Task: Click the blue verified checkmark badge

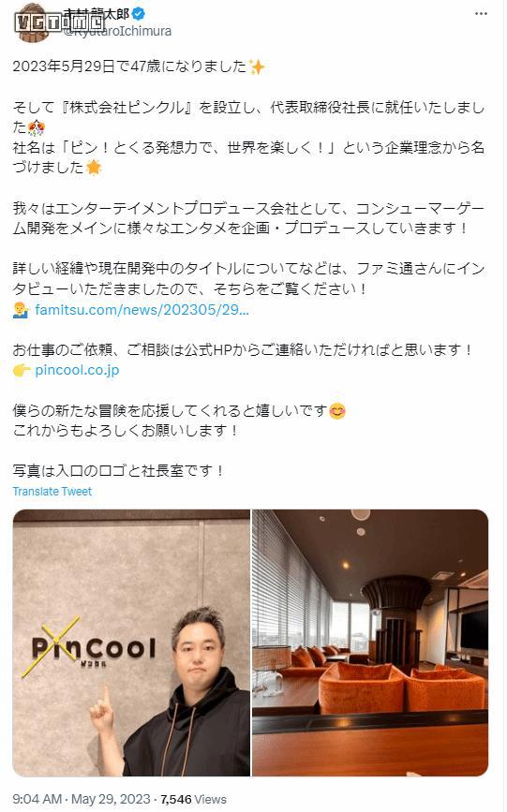Action: click(139, 13)
